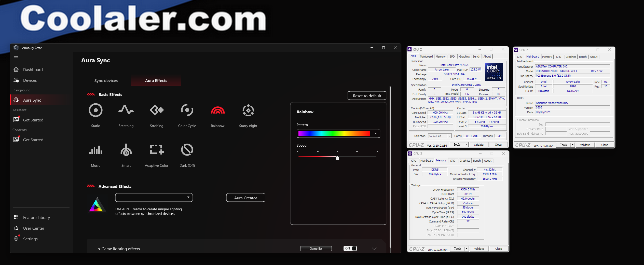Screen dimensions: 644x265
Task: Open Tools dropdown arrow in CPU-Z CPU window
Action: tap(466, 145)
